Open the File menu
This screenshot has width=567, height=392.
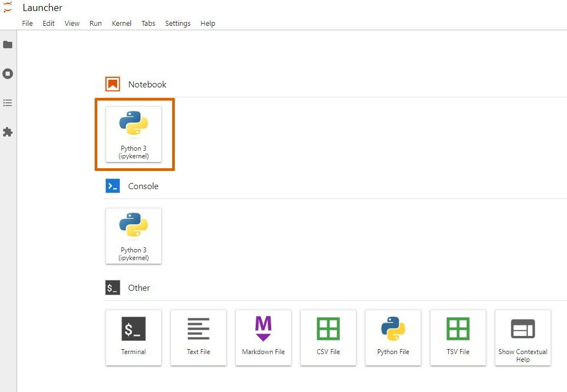(27, 23)
